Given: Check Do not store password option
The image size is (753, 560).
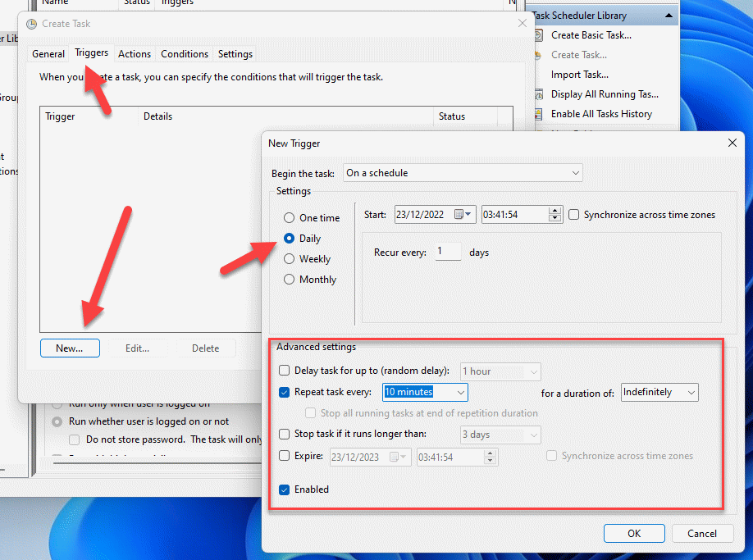Looking at the screenshot, I should [x=74, y=439].
